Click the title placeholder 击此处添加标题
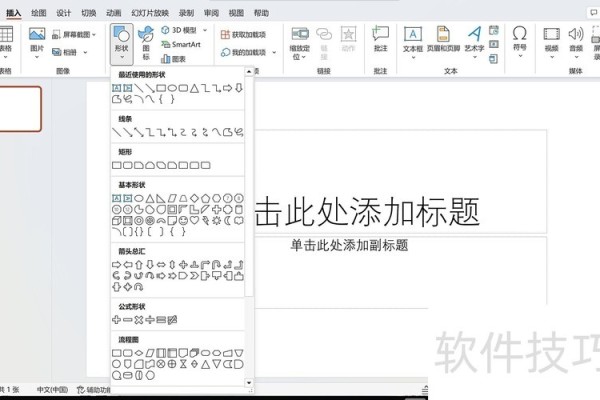 click(367, 211)
